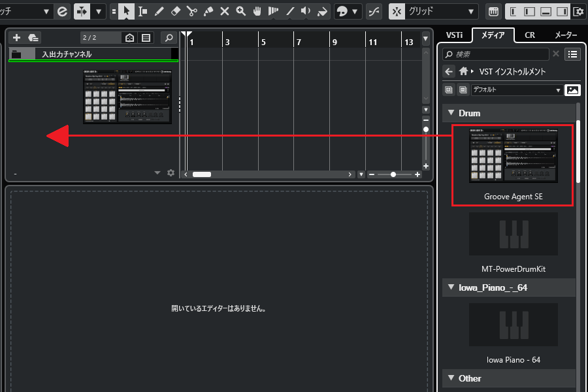
Task: Select the Zoom magnifier tool
Action: (x=240, y=12)
